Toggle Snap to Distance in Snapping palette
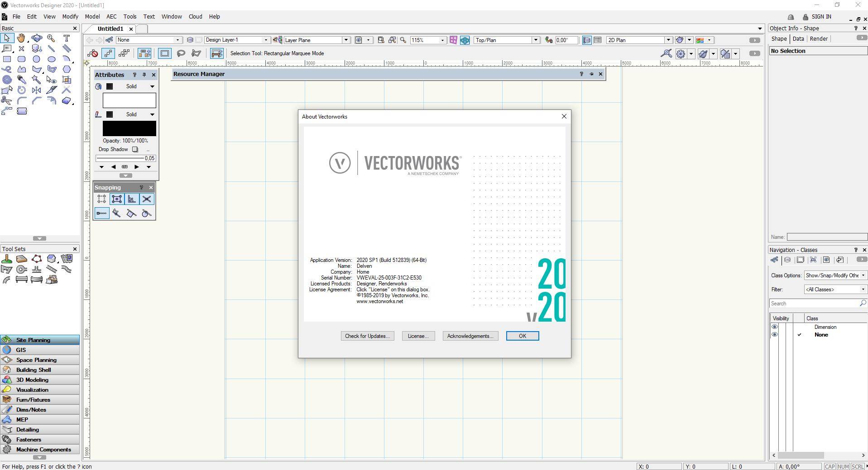868x470 pixels. click(117, 213)
